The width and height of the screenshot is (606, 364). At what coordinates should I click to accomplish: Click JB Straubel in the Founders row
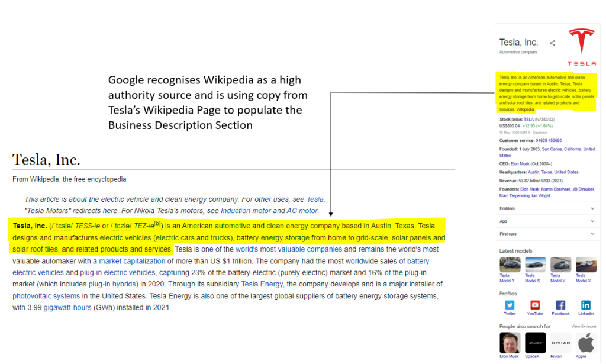[x=583, y=189]
